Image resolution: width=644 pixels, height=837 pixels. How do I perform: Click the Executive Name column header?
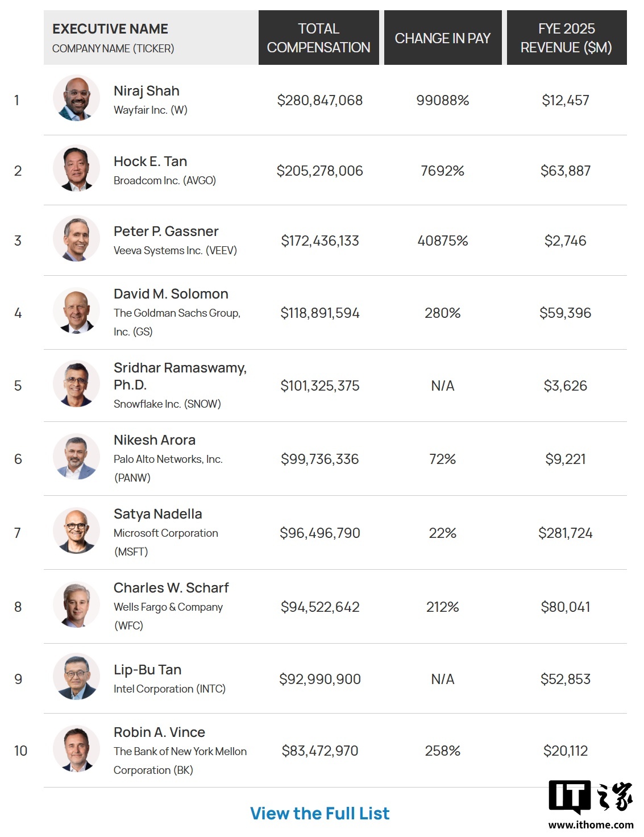point(110,29)
